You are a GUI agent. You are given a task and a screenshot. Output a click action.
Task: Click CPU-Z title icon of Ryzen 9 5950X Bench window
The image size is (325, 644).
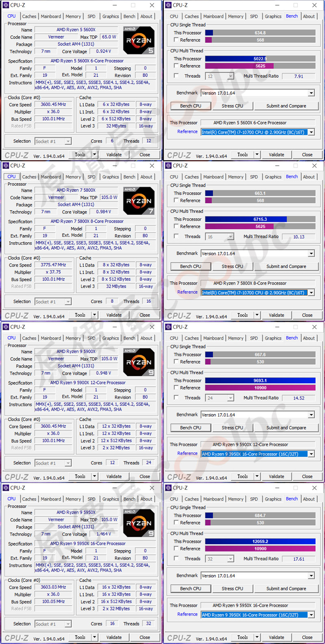coord(168,488)
